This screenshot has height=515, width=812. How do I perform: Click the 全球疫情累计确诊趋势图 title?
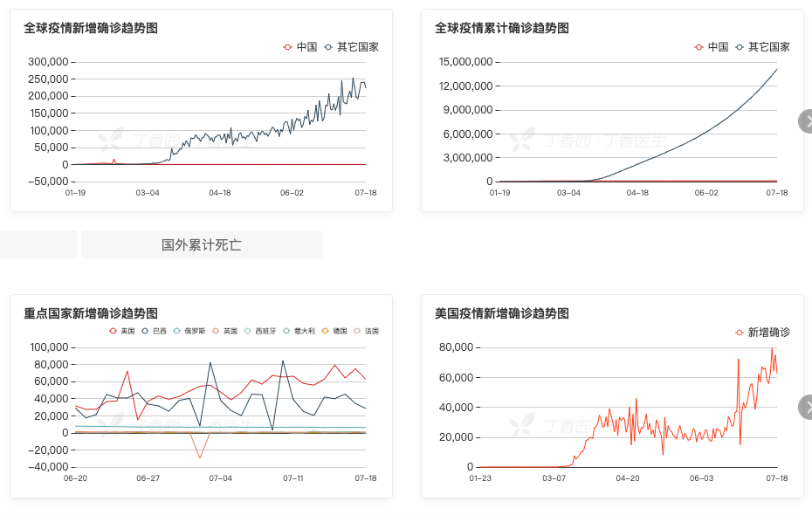pyautogui.click(x=502, y=28)
